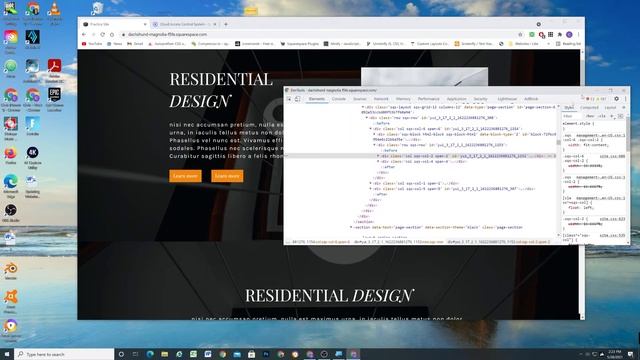Add a new style rule with plus icon
The image size is (640, 360).
click(x=611, y=116)
